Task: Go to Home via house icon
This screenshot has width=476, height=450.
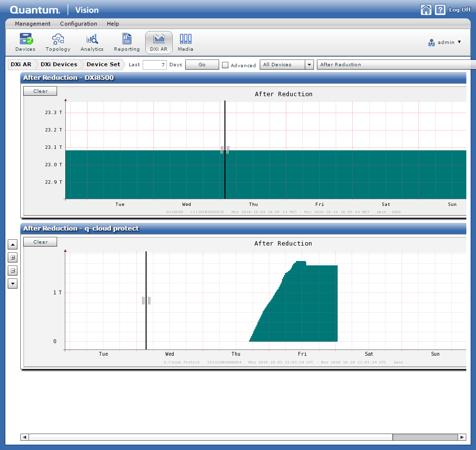Action: 426,10
